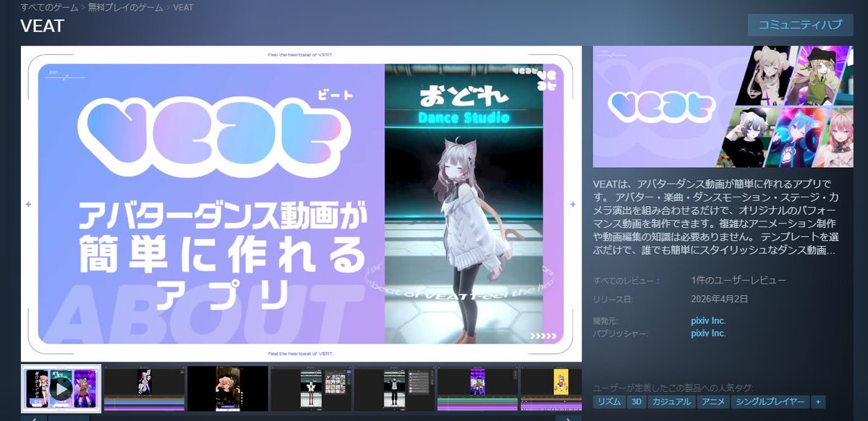Click the plus button to add tags
This screenshot has height=421, width=868.
pos(818,401)
